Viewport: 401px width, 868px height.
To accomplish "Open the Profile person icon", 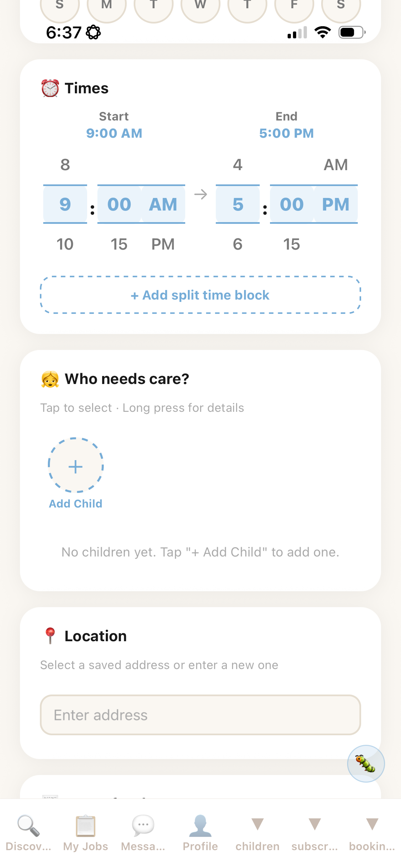I will click(200, 825).
